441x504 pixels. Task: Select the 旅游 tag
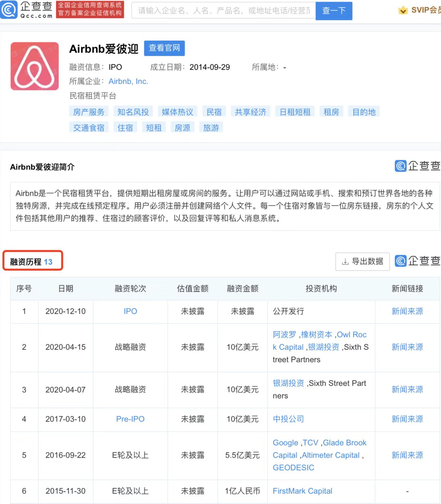pyautogui.click(x=211, y=128)
